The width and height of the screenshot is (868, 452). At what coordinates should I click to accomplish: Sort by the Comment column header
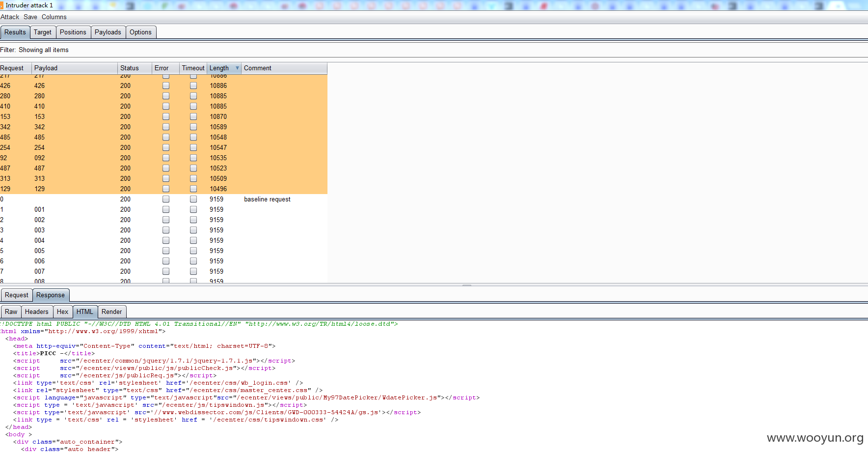pos(284,68)
